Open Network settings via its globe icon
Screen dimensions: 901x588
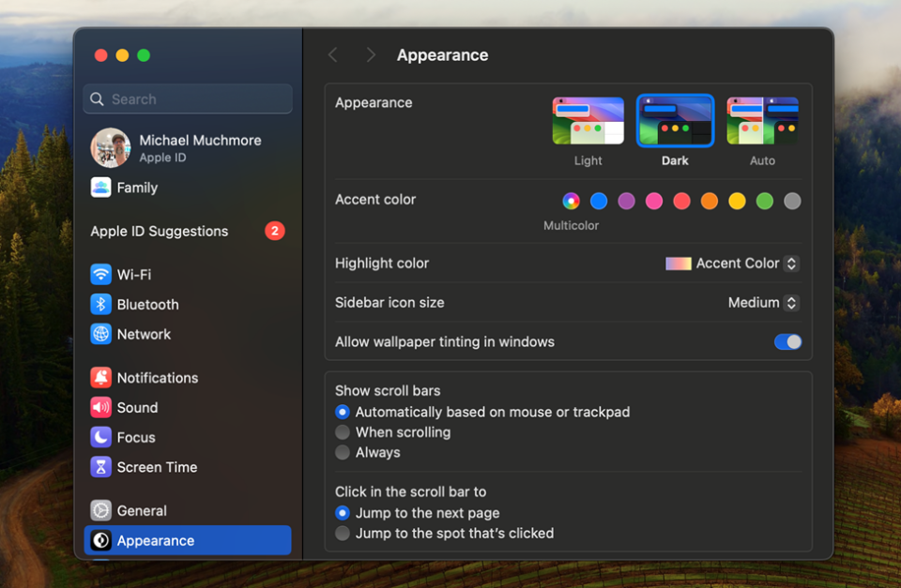(101, 334)
